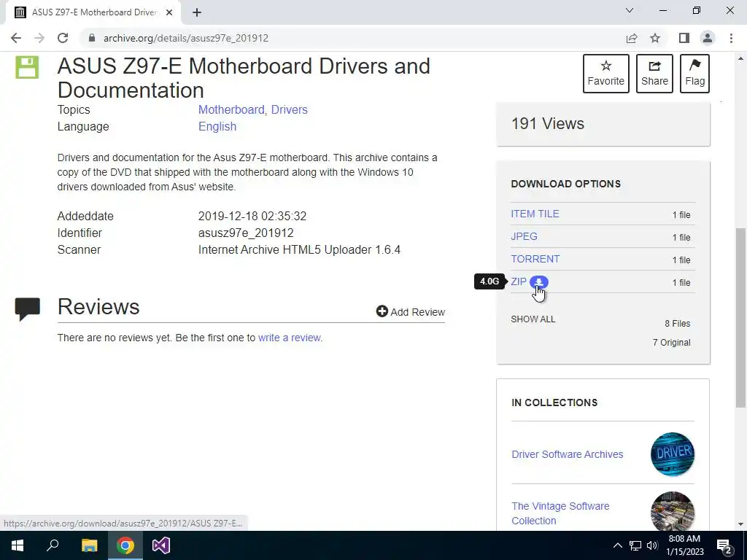The width and height of the screenshot is (747, 560).
Task: Click the browser forward arrow
Action: pos(39,38)
